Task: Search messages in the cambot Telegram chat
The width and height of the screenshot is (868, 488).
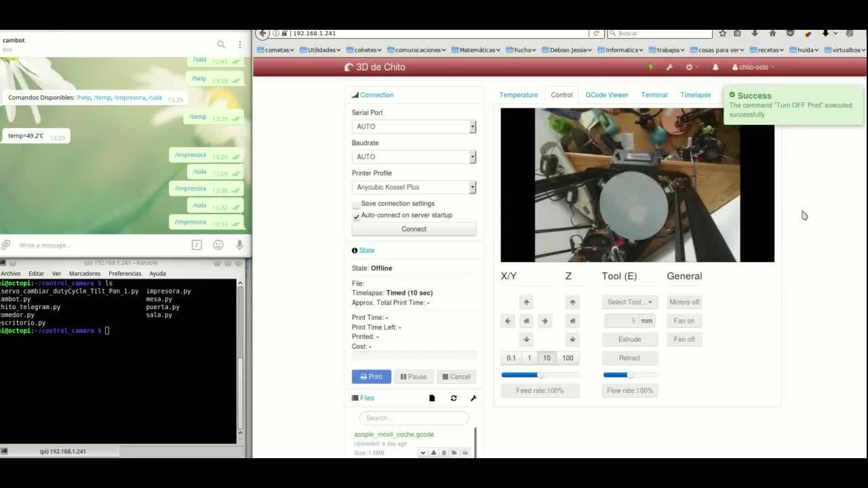Action: point(221,45)
